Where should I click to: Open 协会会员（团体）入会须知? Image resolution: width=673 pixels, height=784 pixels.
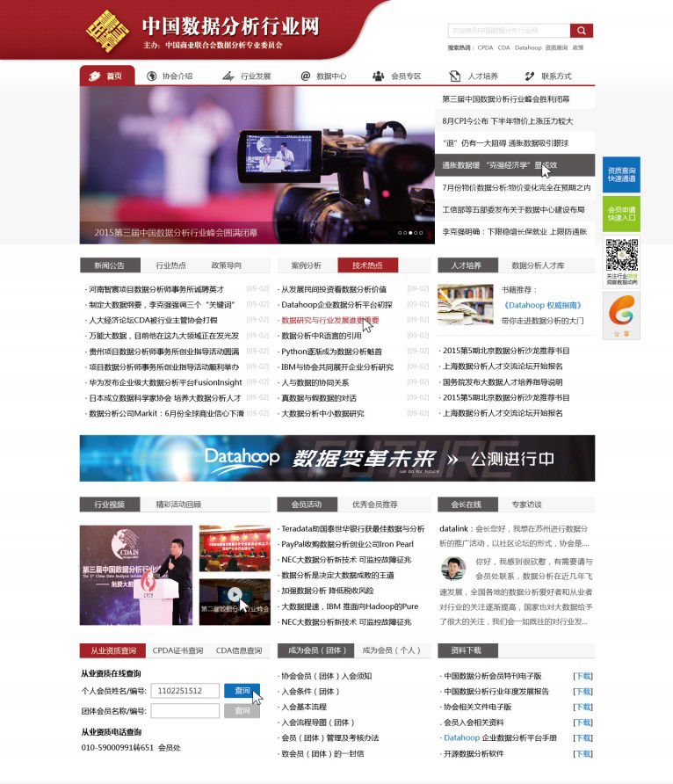click(326, 676)
